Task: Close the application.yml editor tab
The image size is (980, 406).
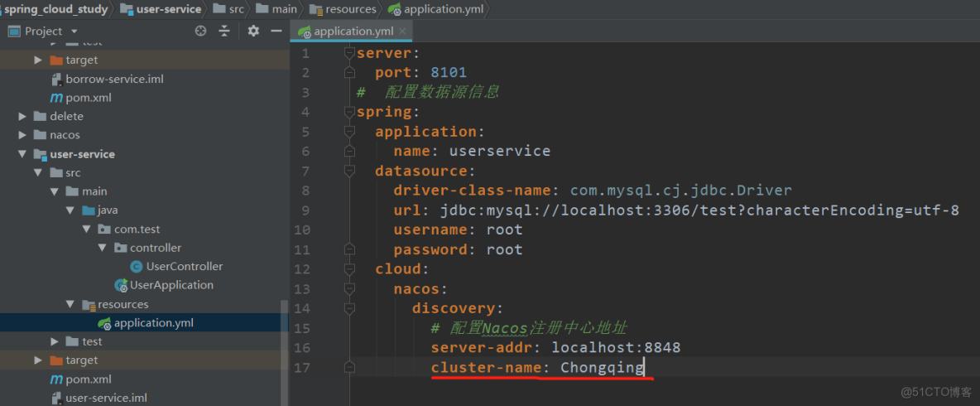Action: click(x=402, y=31)
